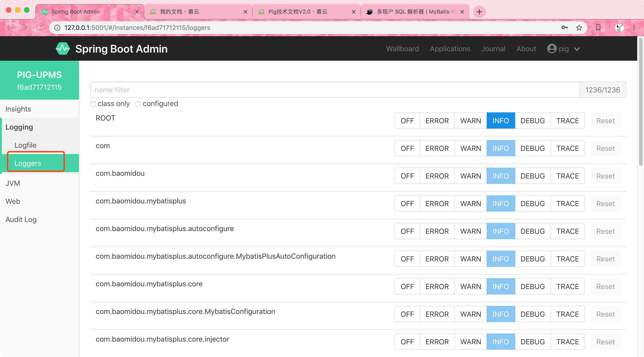
Task: Open the Wallboard menu item
Action: (402, 49)
